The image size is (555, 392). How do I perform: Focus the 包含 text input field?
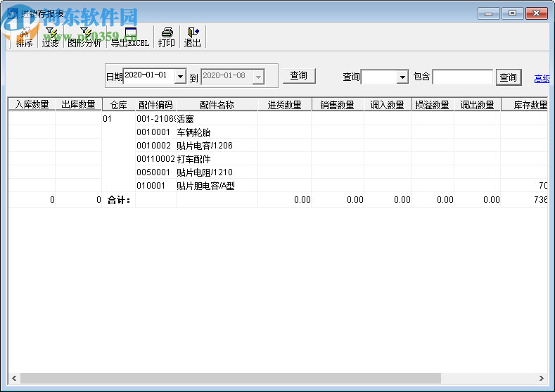tap(462, 77)
